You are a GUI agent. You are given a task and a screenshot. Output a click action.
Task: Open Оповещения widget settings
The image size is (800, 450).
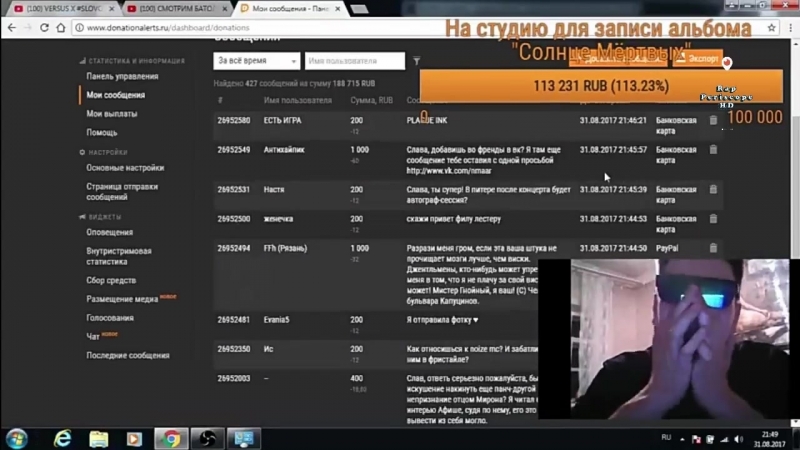pyautogui.click(x=109, y=232)
